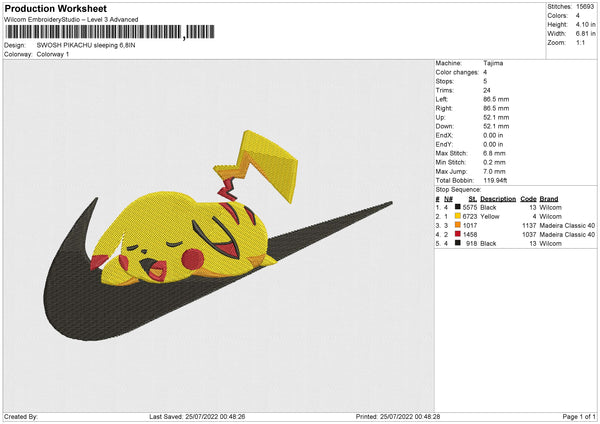This screenshot has height=424, width=600.
Task: Click design name 'SWOSH PIKACHU sleeping 6,8IN'
Action: click(86, 45)
